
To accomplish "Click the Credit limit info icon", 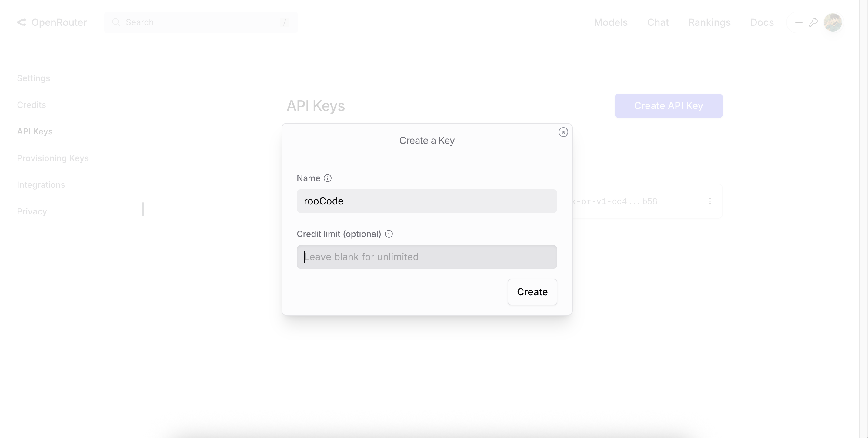I will pyautogui.click(x=389, y=234).
